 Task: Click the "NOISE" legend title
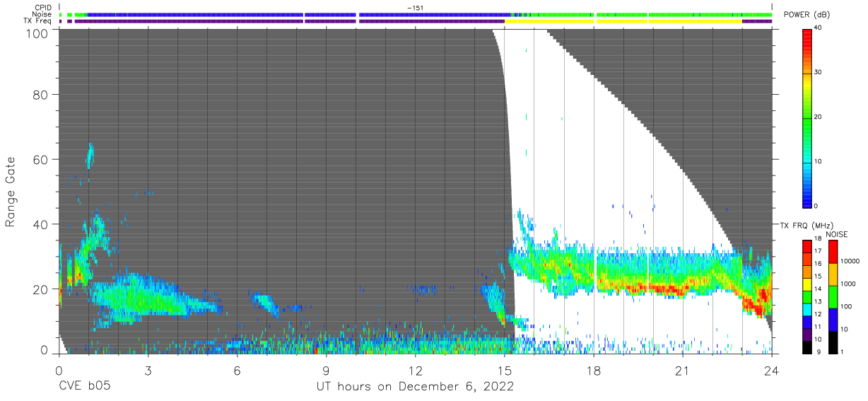coord(836,234)
